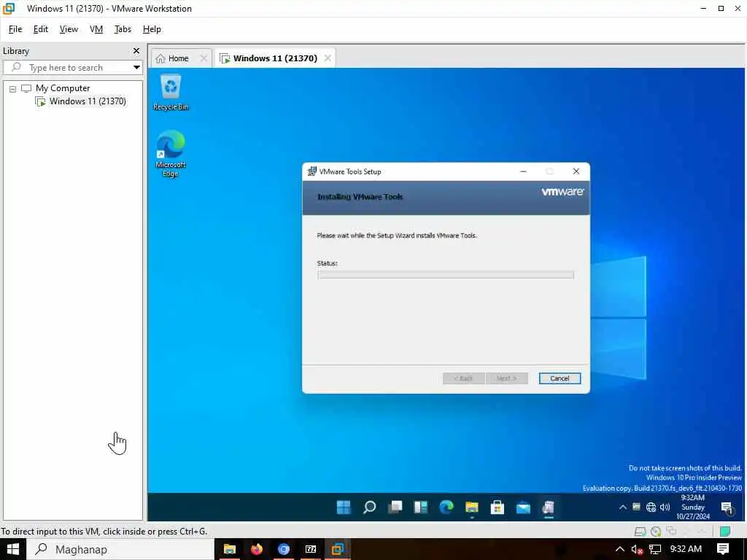The height and width of the screenshot is (560, 747).
Task: Open the Tabs menu
Action: pos(123,29)
